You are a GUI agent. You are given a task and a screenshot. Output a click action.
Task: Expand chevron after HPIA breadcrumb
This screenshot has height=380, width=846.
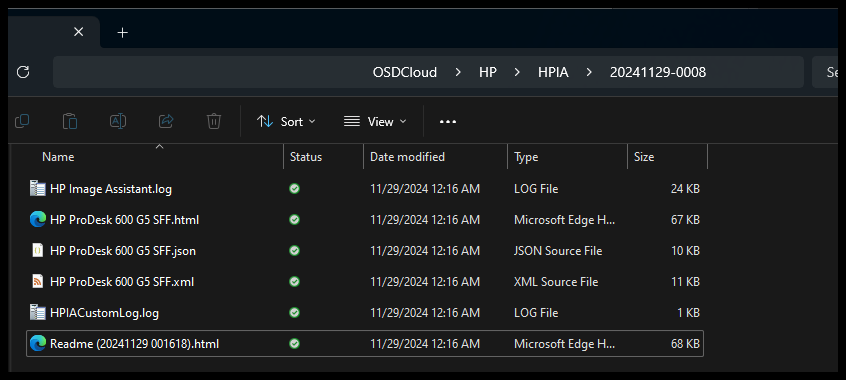(x=589, y=72)
